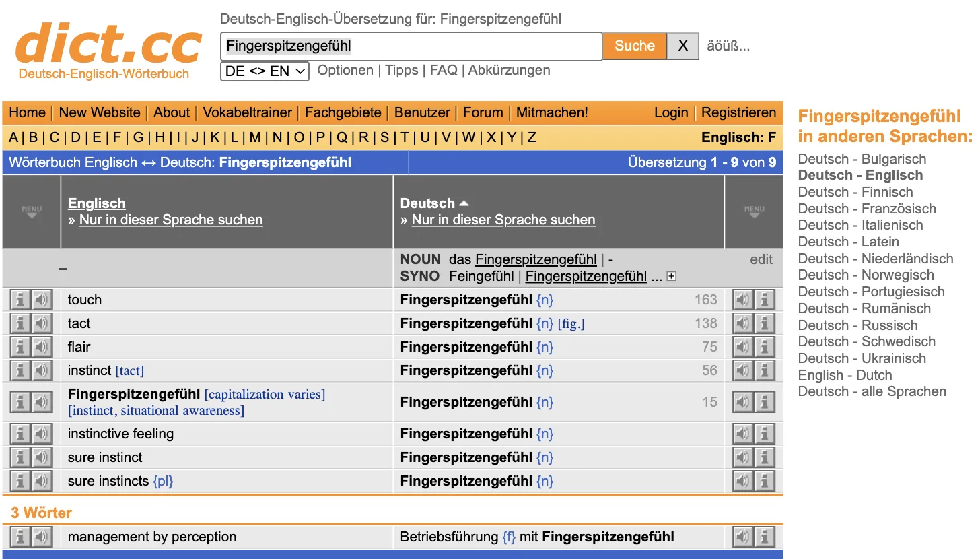
Task: Click 'Nur in dieser Sprache suchen' under Englisch
Action: pyautogui.click(x=171, y=220)
